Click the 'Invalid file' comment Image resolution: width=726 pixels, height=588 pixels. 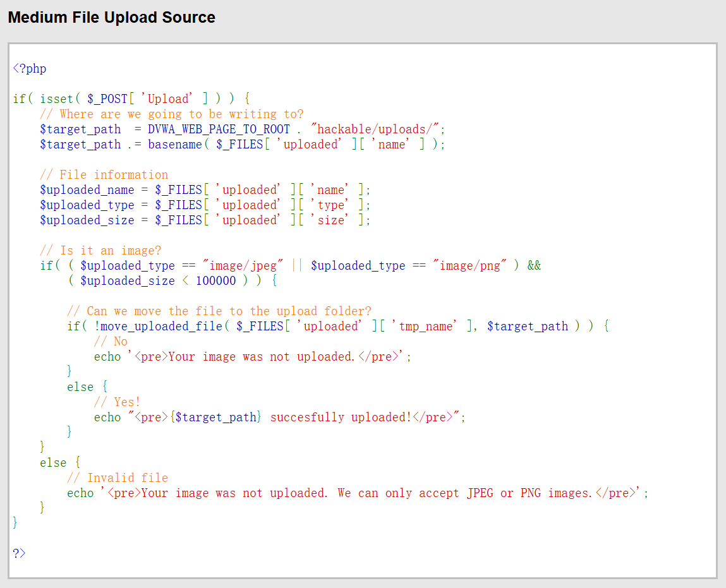118,477
